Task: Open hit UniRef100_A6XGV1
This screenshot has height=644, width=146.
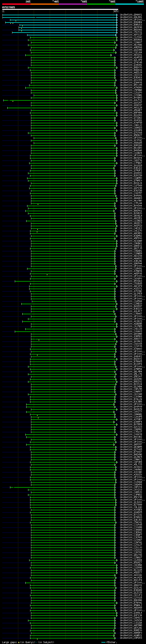Action: (131, 55)
